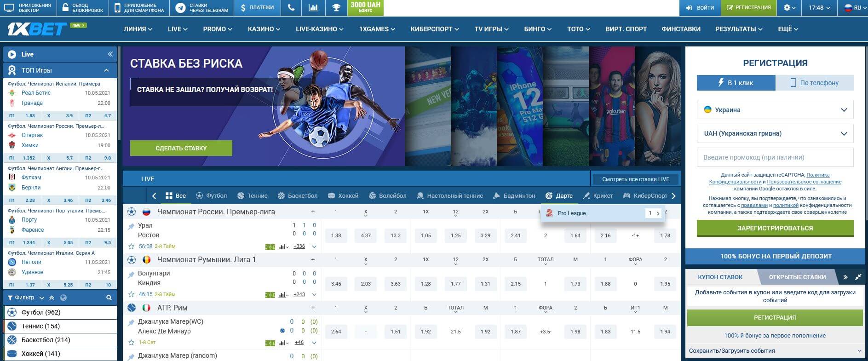868x361 pixels.
Task: Click Смотреть все ставки LIVE
Action: pos(635,179)
